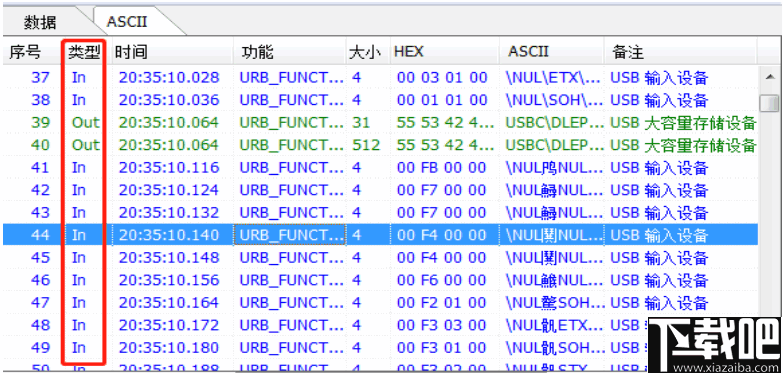Click HEX value 00 F6 00 00
Screen dimensions: 783x373
click(441, 280)
